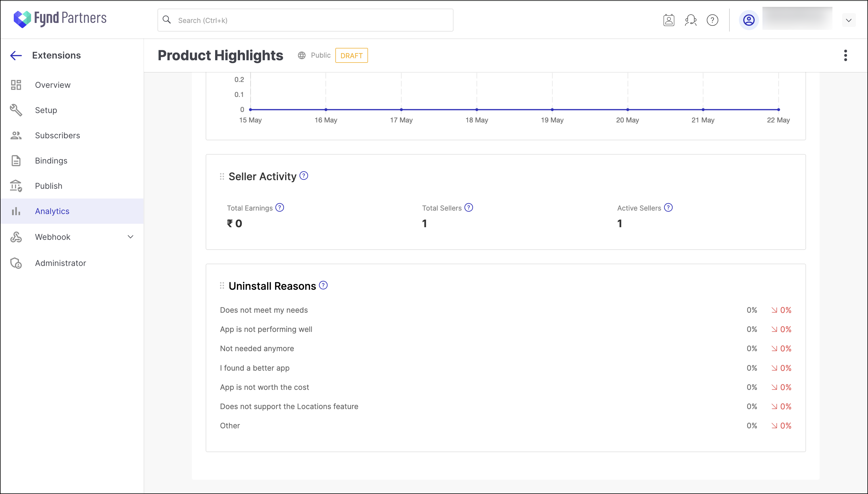Grab the Uninstall Reasons drag handle
The width and height of the screenshot is (868, 494).
222,286
